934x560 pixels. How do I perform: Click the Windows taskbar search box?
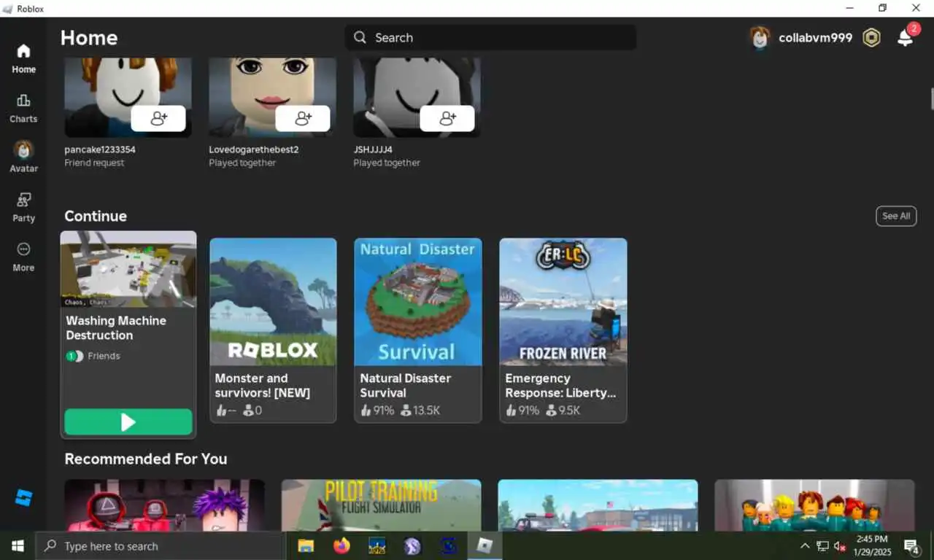click(x=161, y=545)
